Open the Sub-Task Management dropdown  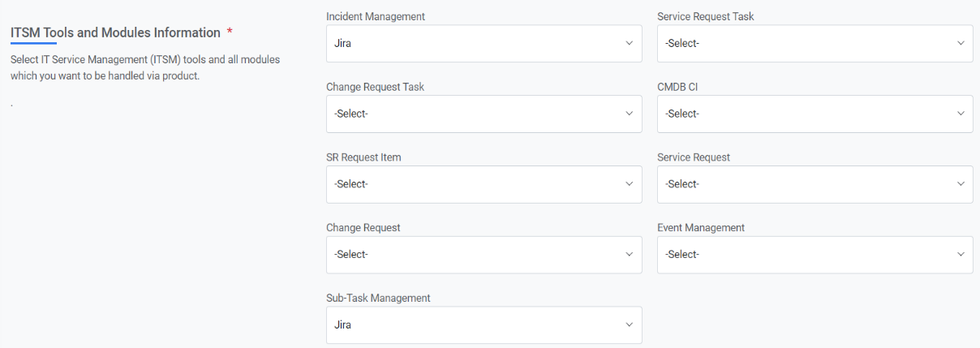(x=484, y=324)
